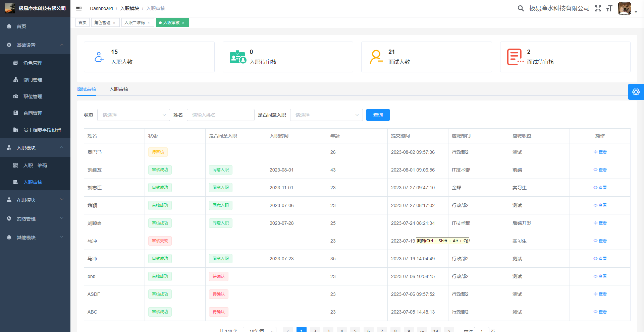Click the 提交时间 column header
Viewport: 644px width, 332px height.
(400, 136)
